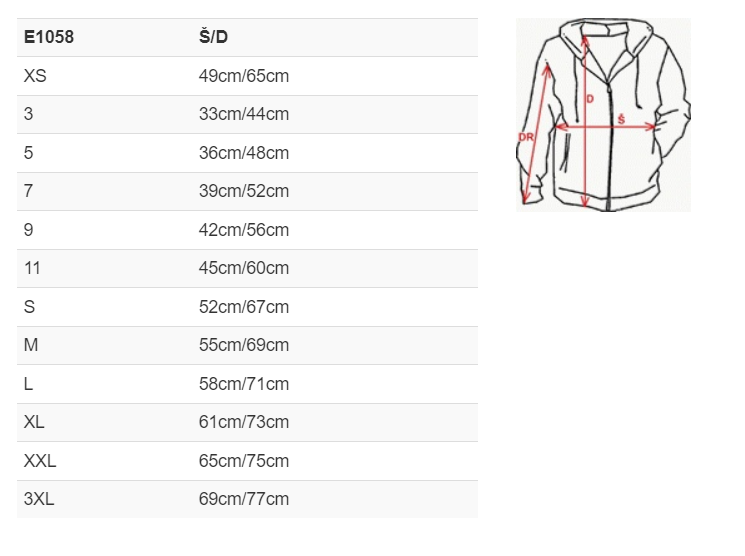745x556 pixels.
Task: Click the Š/D column header
Action: coord(213,37)
